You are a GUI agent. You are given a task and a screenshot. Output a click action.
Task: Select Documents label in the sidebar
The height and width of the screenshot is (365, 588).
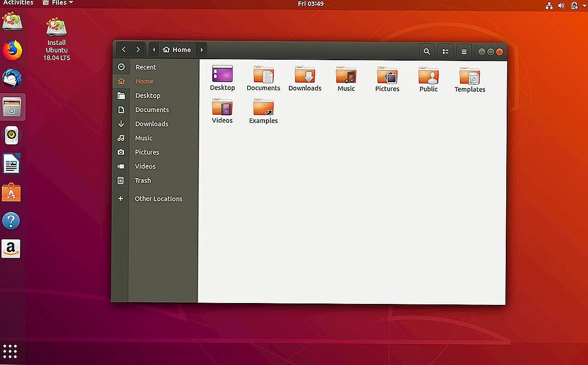[152, 110]
